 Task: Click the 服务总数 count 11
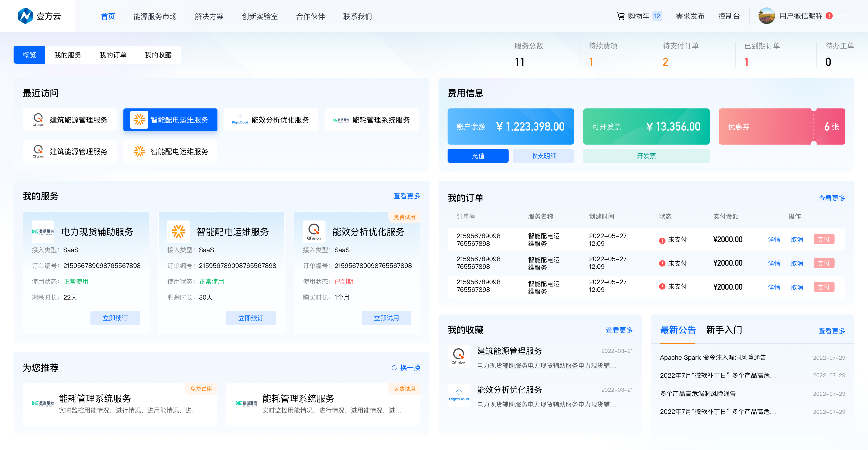click(520, 62)
